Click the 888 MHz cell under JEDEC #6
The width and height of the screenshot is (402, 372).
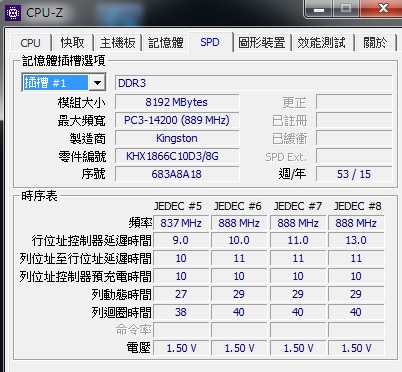coord(239,223)
